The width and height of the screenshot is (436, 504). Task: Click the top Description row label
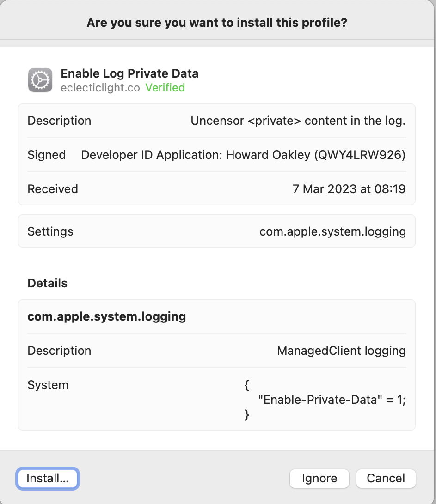click(x=59, y=121)
